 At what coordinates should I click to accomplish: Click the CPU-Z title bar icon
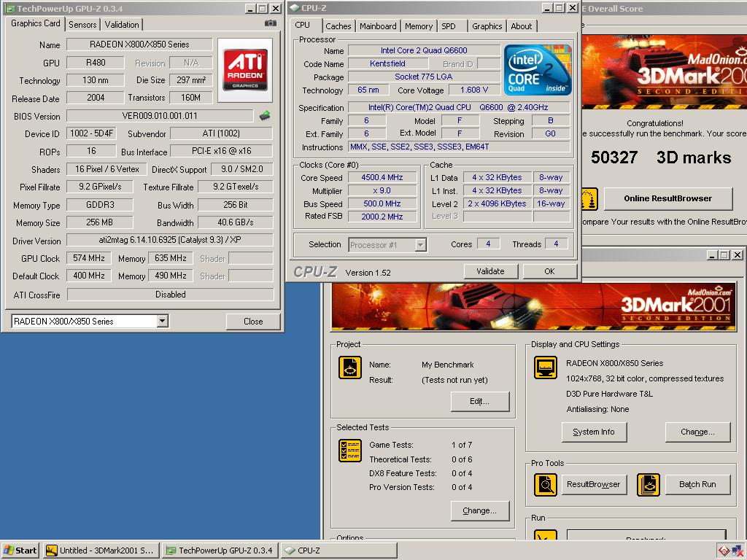pyautogui.click(x=295, y=8)
